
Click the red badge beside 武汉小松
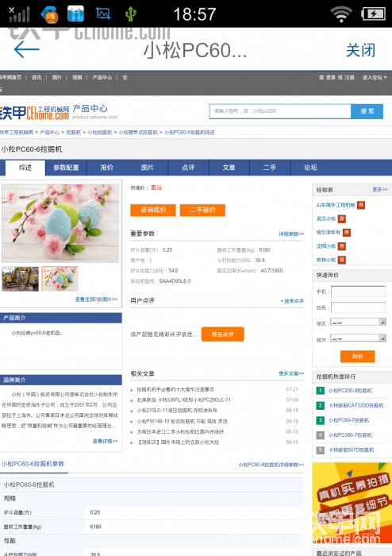coord(341,218)
